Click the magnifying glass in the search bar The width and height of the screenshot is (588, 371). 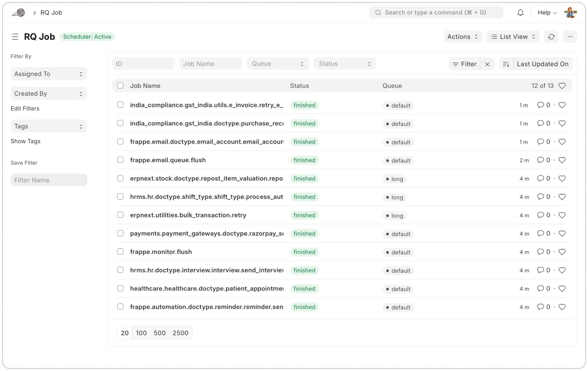378,12
